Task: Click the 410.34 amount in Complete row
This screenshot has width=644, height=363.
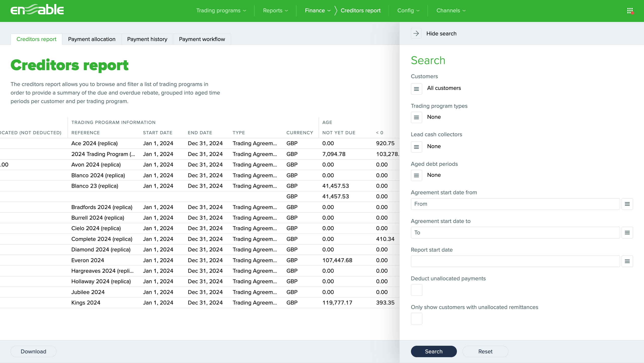Action: click(385, 239)
